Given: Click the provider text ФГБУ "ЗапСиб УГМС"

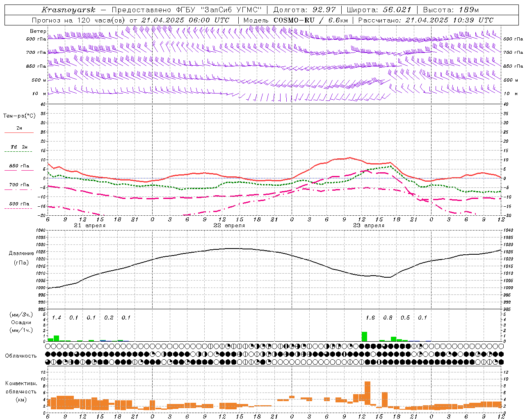Looking at the screenshot, I should [x=219, y=10].
